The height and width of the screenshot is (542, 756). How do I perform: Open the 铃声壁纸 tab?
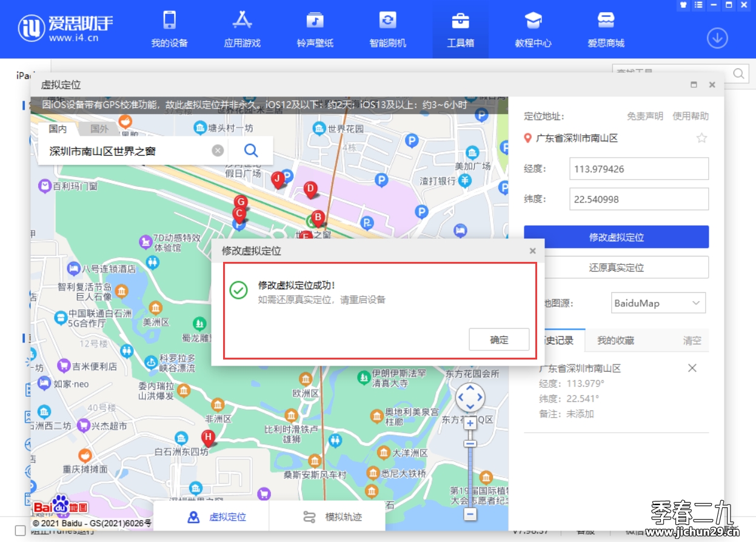(x=315, y=30)
